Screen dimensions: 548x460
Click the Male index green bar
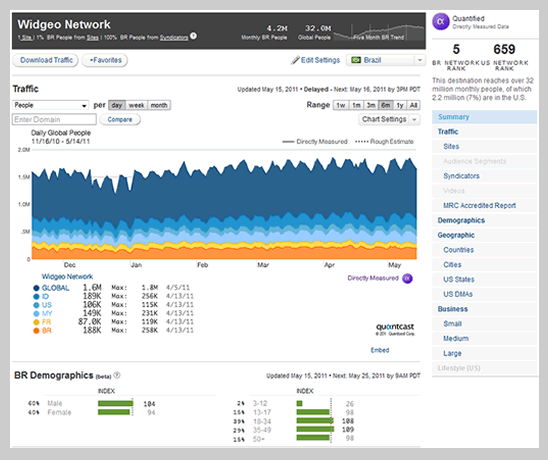coord(115,404)
